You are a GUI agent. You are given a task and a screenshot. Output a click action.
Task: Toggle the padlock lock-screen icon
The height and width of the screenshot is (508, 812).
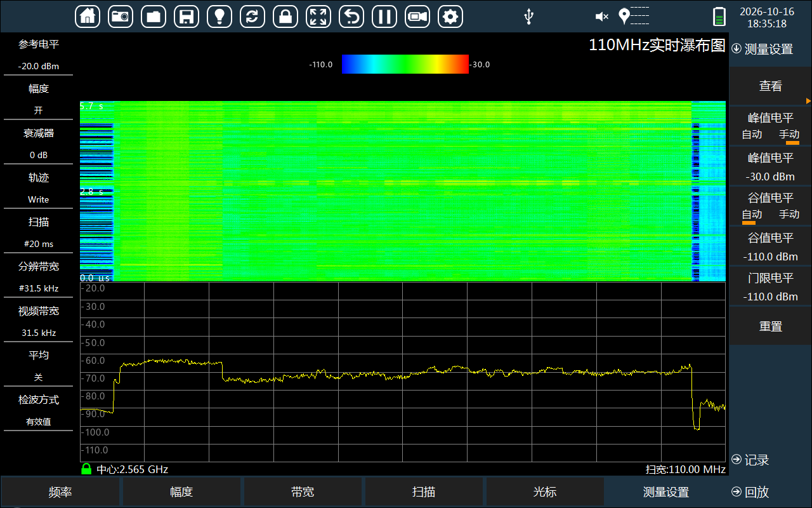point(285,17)
